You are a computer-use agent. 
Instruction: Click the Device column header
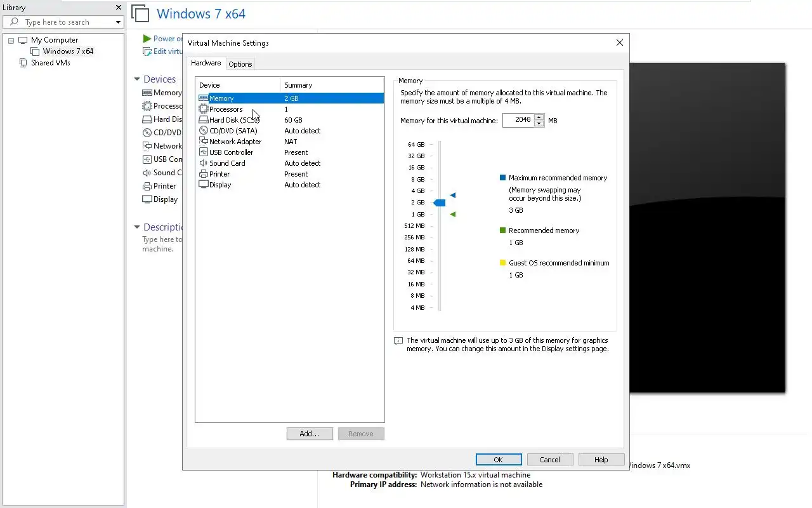click(x=238, y=85)
